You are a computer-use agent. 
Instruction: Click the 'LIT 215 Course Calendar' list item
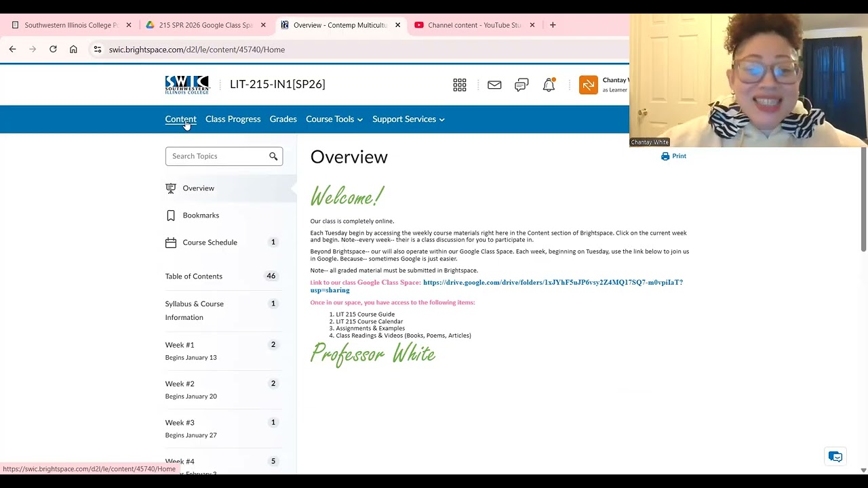(x=369, y=321)
